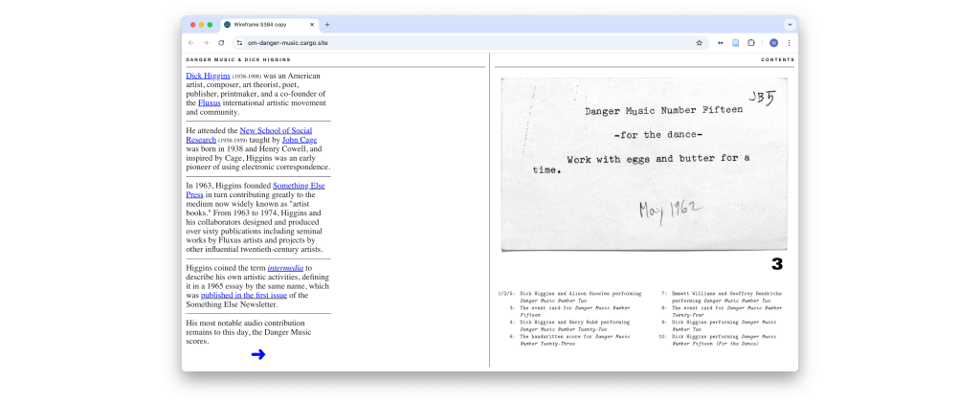The height and width of the screenshot is (403, 980).
Task: Go back with the browser back arrow
Action: tap(191, 42)
